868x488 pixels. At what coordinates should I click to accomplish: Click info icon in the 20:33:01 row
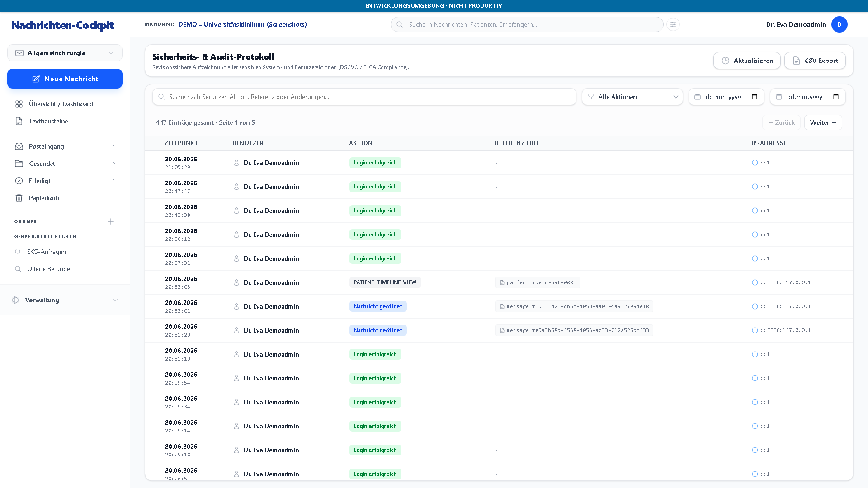pos(755,306)
